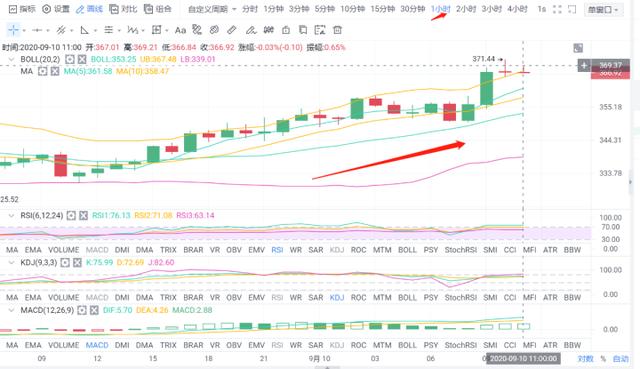Viewport: 640px width, 369px height.
Task: Click the trash delete drawings icon
Action: (x=337, y=30)
